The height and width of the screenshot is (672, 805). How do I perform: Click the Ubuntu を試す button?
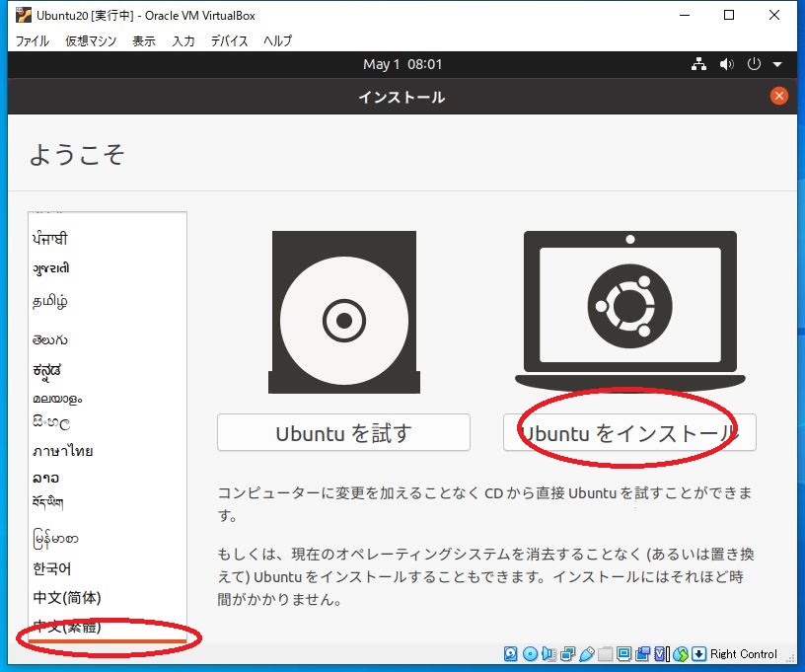[x=343, y=433]
